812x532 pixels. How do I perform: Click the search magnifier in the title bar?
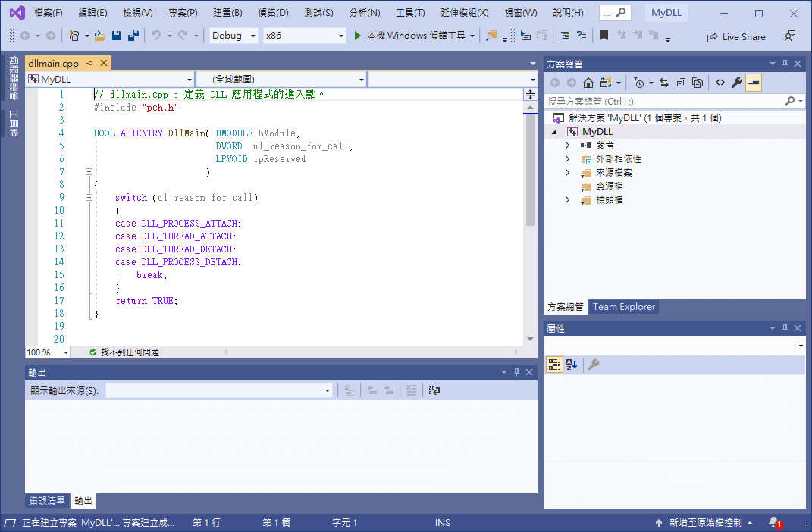(621, 12)
